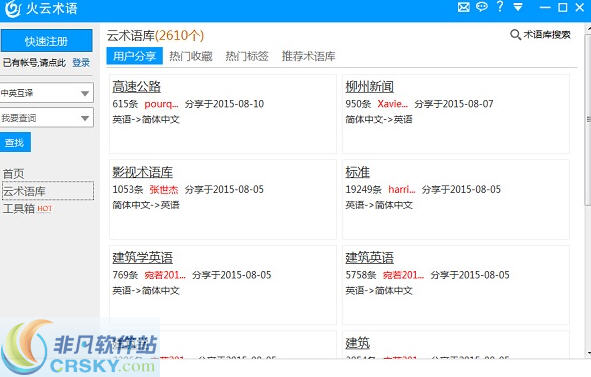Open the 建筑英语 term library

click(369, 258)
